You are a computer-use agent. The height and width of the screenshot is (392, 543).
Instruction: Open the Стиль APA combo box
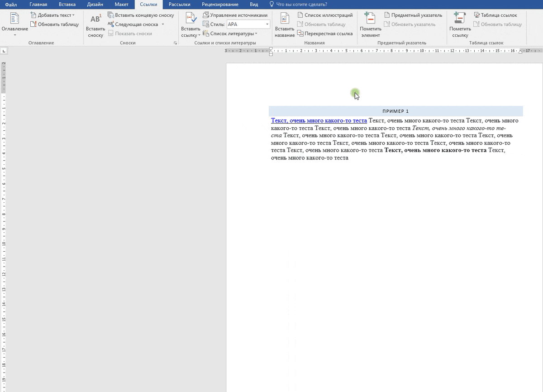[x=248, y=24]
